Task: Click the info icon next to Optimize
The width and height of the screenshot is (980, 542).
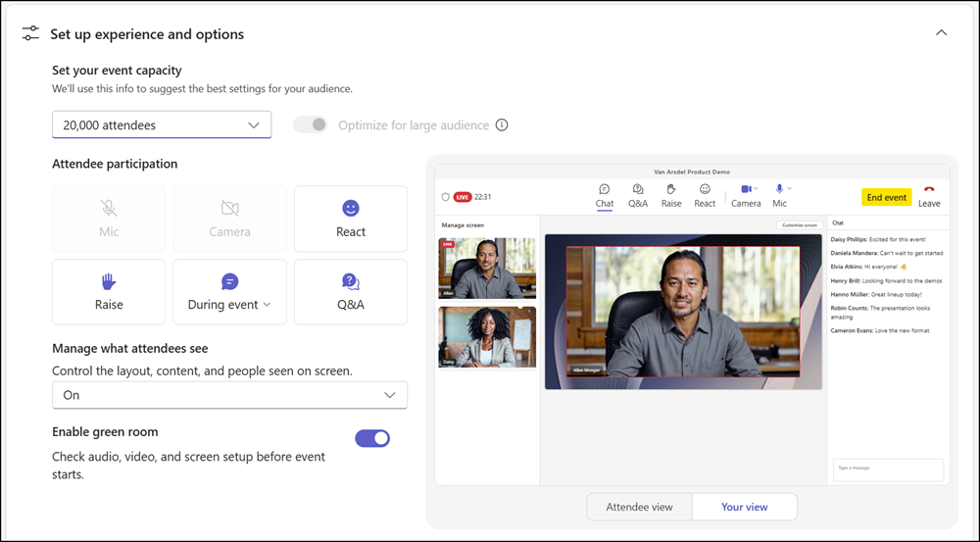Action: pos(501,125)
